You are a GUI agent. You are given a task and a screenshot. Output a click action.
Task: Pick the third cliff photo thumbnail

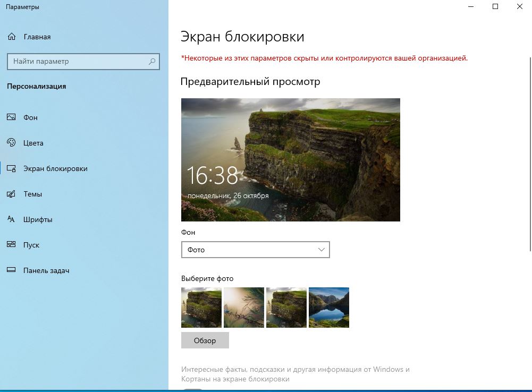click(x=286, y=307)
